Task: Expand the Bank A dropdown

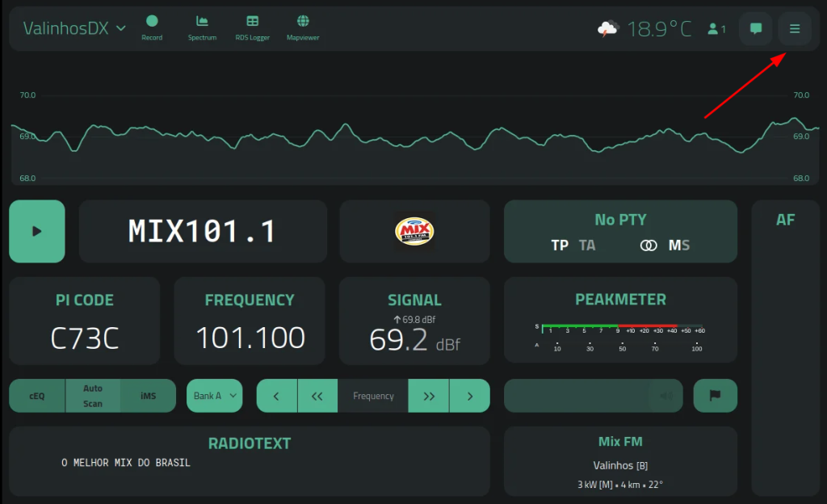Action: pos(214,396)
